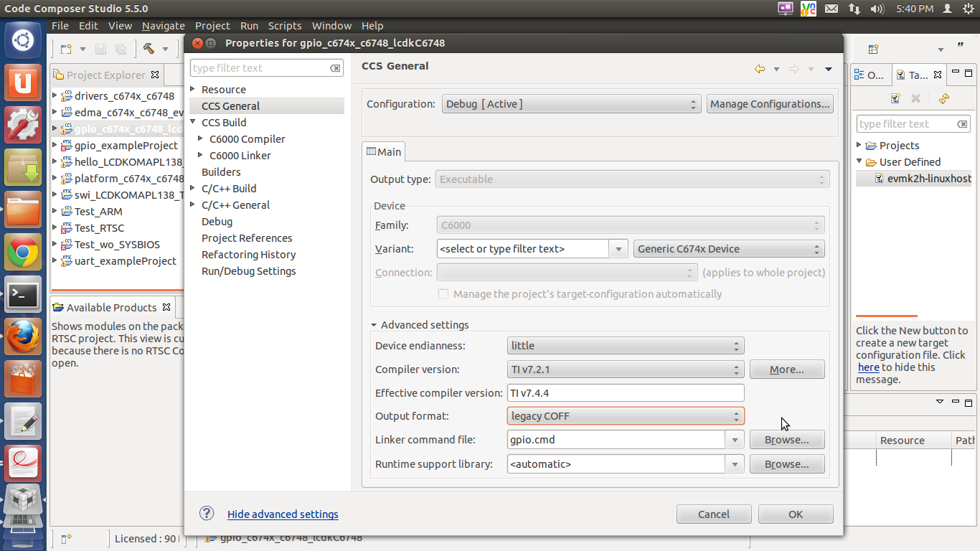Click the OK button
Screen dimensions: 980x551
(x=796, y=514)
